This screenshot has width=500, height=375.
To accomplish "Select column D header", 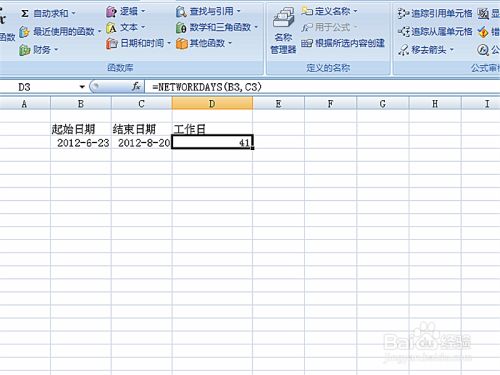I will click(x=212, y=104).
